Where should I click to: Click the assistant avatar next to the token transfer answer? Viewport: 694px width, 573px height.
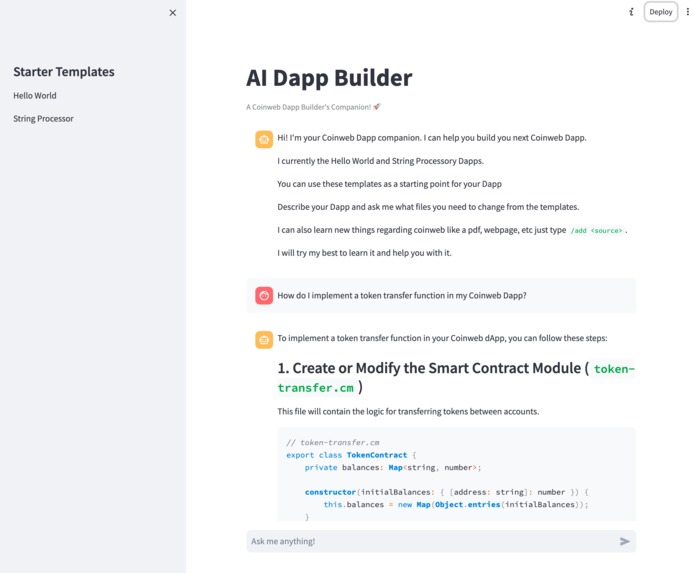pyautogui.click(x=264, y=340)
